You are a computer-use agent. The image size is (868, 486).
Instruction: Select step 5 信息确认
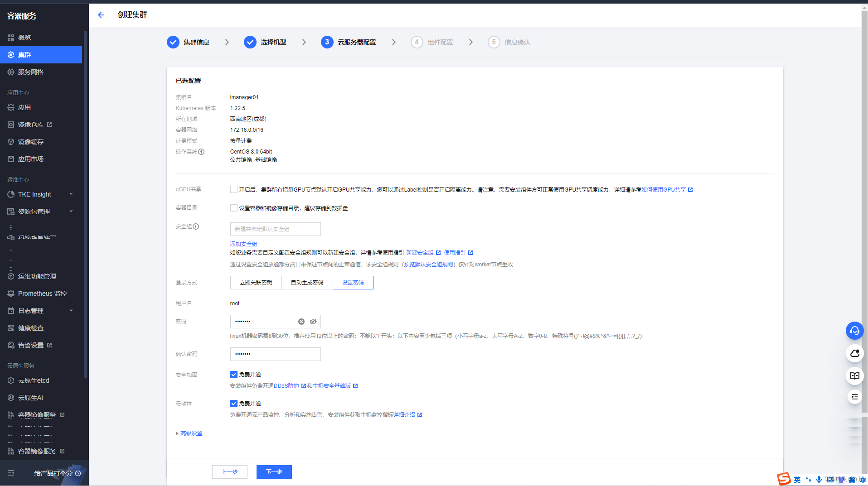pyautogui.click(x=509, y=42)
